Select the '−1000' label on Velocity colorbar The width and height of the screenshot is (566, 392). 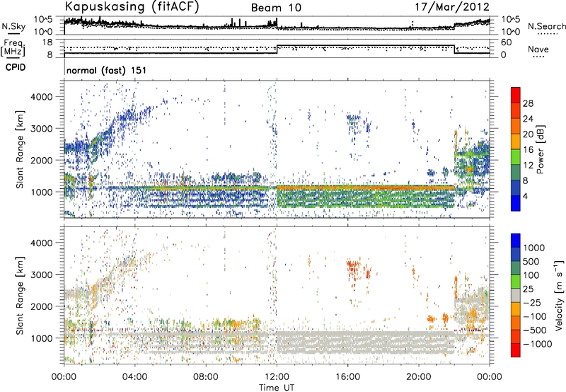pyautogui.click(x=537, y=344)
